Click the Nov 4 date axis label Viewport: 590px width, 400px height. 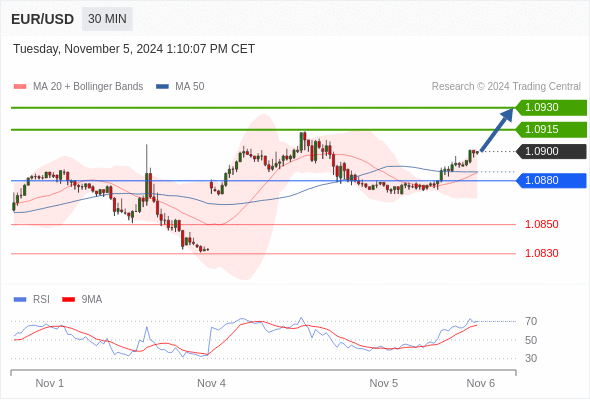click(x=211, y=383)
